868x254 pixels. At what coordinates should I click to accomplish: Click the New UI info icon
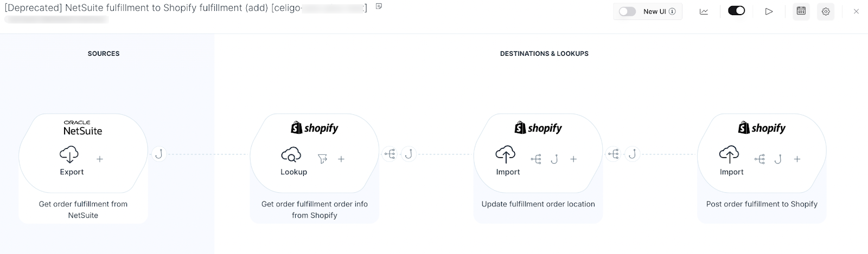coord(673,11)
